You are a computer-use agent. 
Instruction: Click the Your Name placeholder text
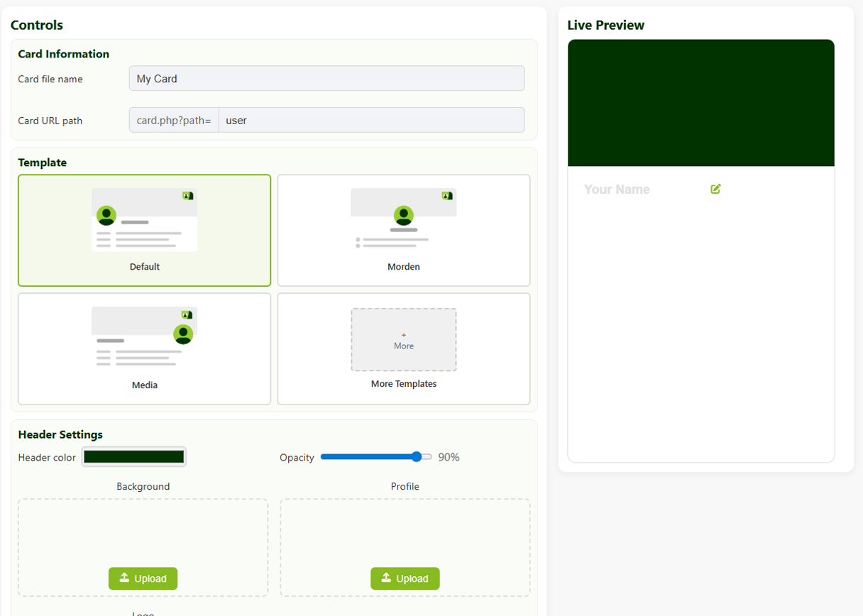pos(617,189)
